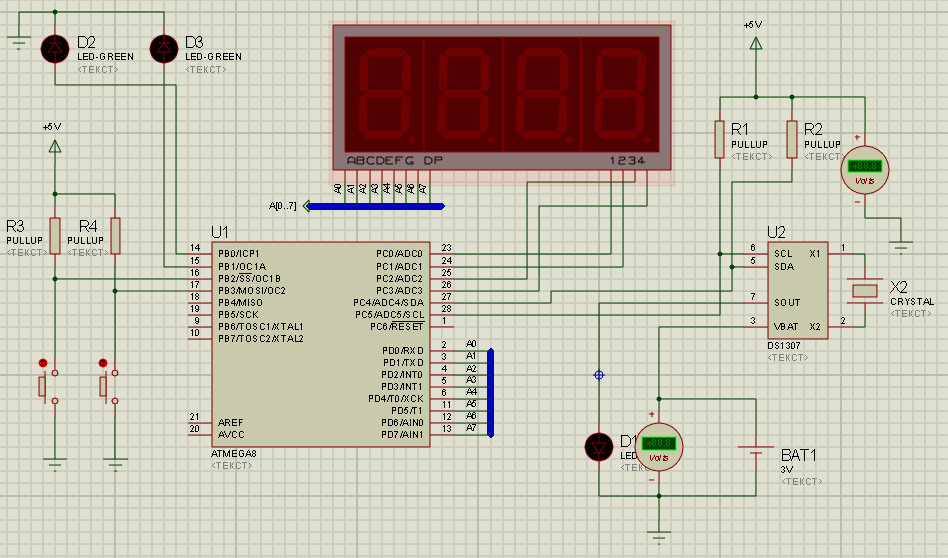
Task: Select the BAT1 3V battery symbol
Action: tap(756, 457)
